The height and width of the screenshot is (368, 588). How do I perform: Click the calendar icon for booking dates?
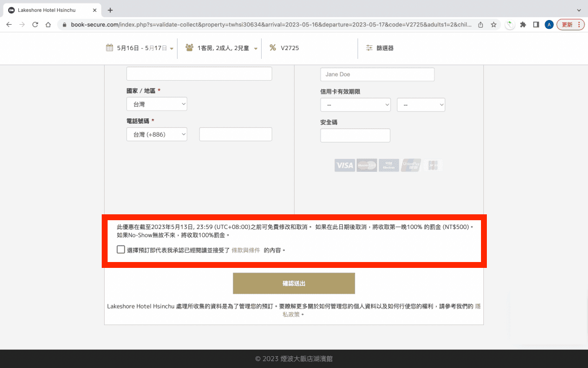[111, 48]
